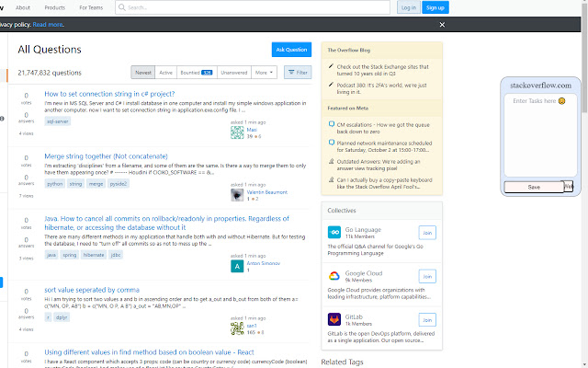This screenshot has height=368, width=588.
Task: Open the Products menu item
Action: pos(55,7)
